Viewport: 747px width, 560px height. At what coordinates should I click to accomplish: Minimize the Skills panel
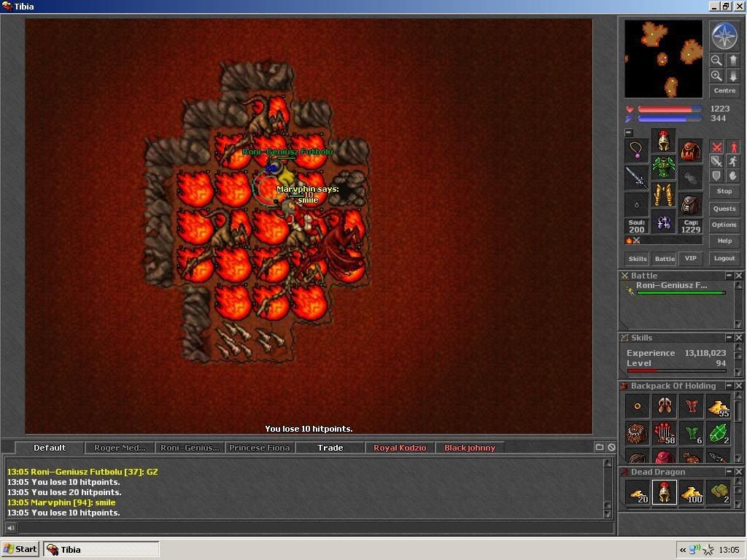(x=729, y=338)
